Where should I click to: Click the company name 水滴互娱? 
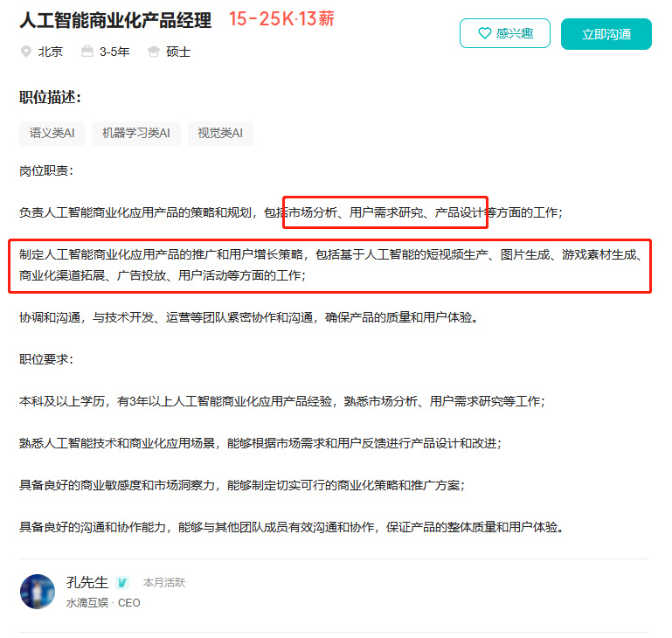click(87, 603)
